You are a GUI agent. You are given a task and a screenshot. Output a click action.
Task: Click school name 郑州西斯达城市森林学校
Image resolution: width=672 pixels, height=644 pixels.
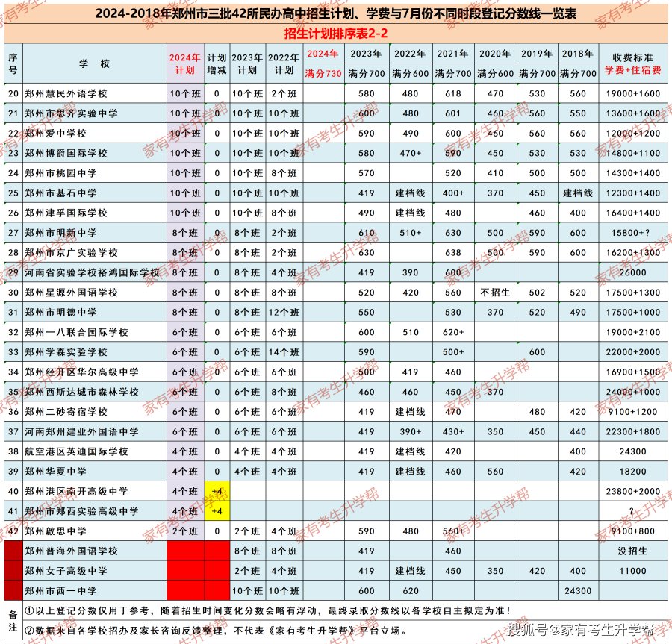click(81, 393)
